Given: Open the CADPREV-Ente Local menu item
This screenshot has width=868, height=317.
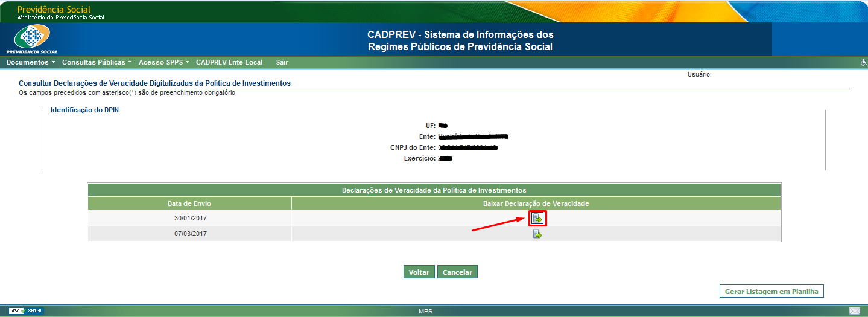Looking at the screenshot, I should pos(229,62).
